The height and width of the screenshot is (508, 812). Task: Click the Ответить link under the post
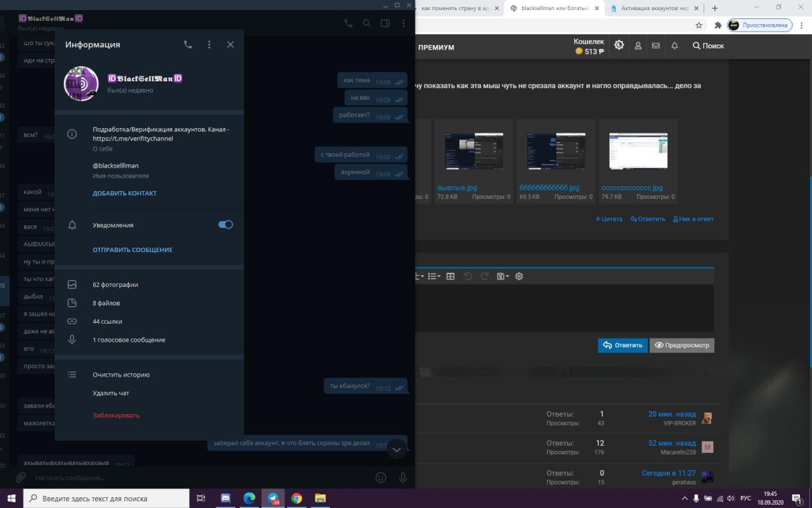click(648, 219)
